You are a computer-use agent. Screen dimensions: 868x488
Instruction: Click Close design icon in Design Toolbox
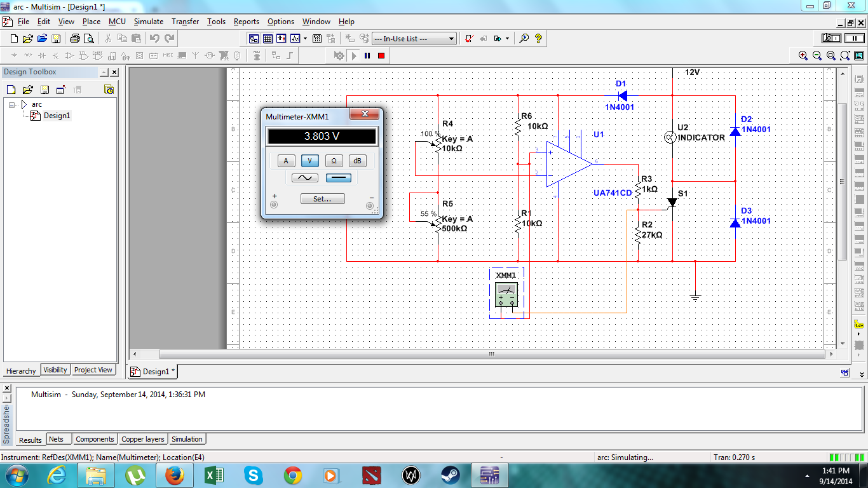(61, 90)
